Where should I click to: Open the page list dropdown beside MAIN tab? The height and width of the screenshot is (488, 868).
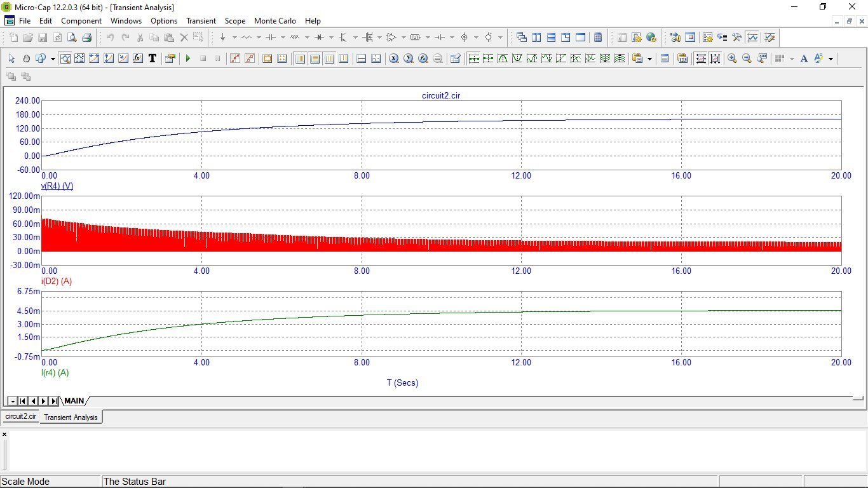point(12,401)
